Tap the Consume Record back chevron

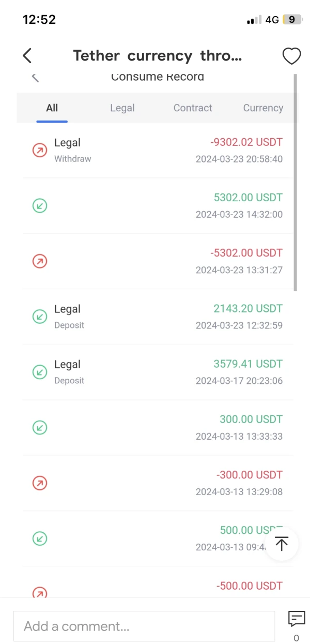[35, 78]
